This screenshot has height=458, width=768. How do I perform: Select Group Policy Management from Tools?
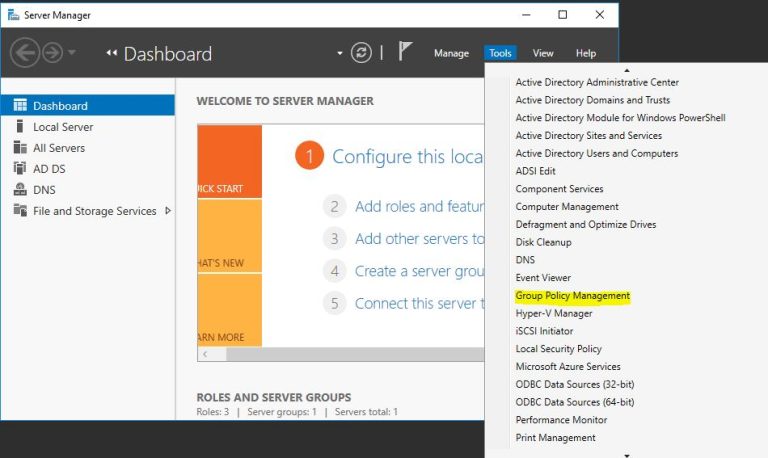pos(572,296)
